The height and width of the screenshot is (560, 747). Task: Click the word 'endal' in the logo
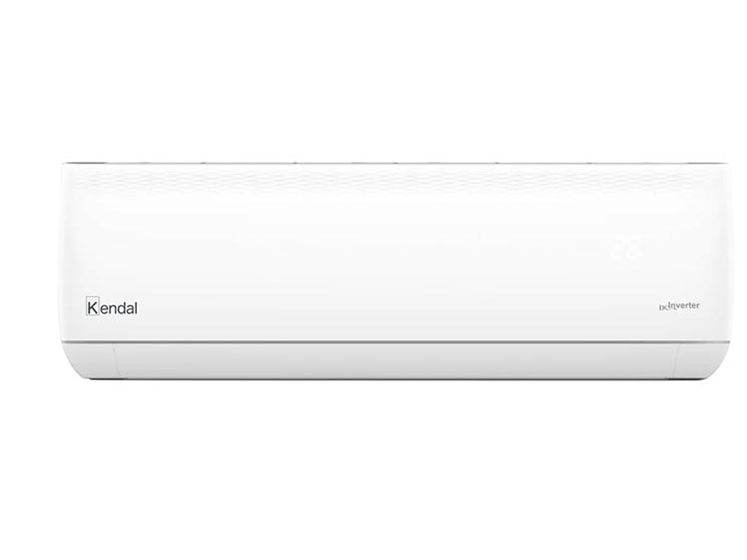(x=119, y=308)
